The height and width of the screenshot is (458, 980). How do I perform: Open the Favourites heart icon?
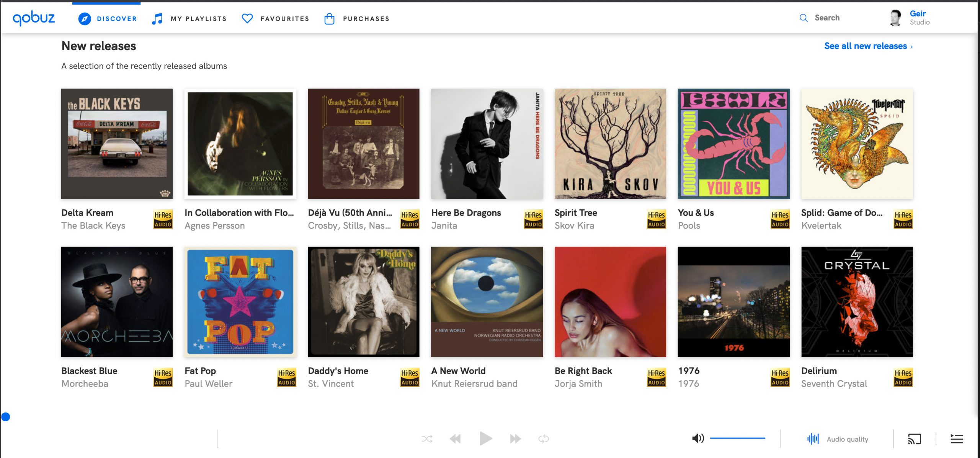click(247, 18)
